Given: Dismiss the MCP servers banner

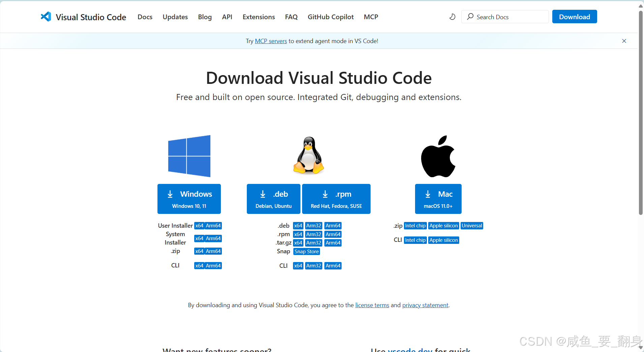Looking at the screenshot, I should [624, 41].
